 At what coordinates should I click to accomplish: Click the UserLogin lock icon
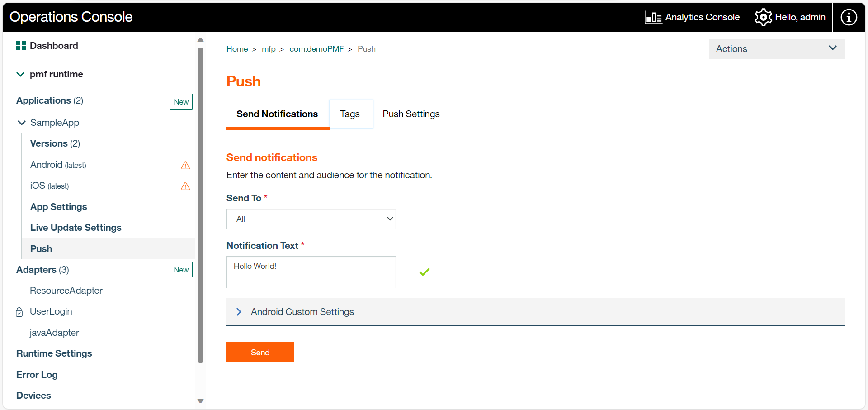click(19, 312)
